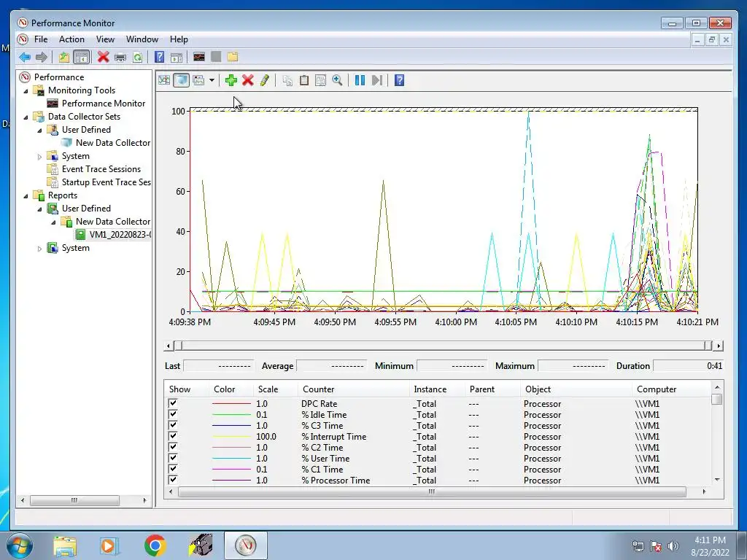Select Performance Monitor tree item

tap(104, 104)
